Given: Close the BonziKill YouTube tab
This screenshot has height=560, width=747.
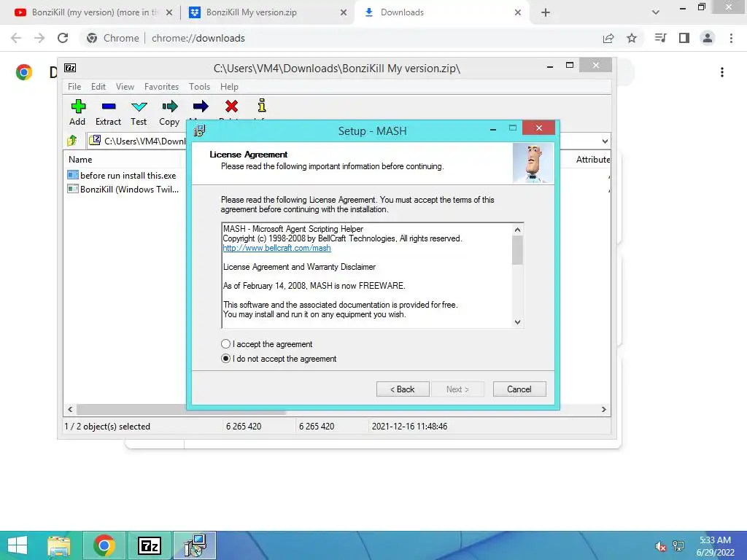Looking at the screenshot, I should 169,13.
